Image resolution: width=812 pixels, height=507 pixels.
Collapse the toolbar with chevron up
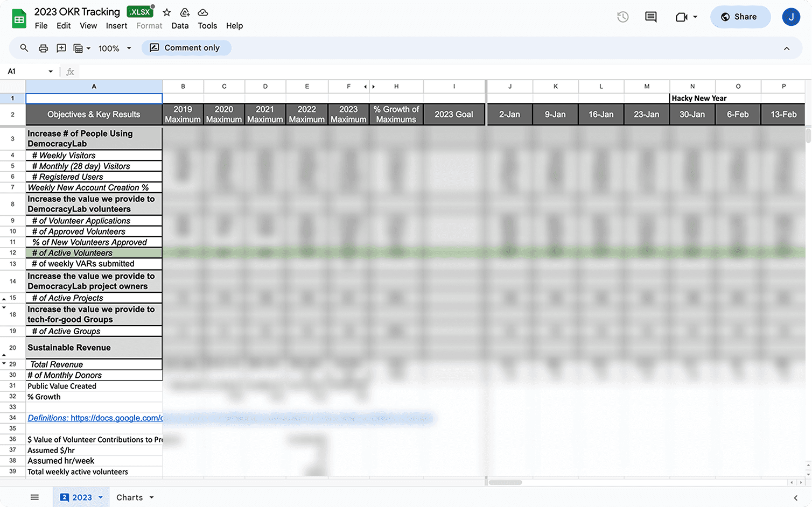point(787,48)
